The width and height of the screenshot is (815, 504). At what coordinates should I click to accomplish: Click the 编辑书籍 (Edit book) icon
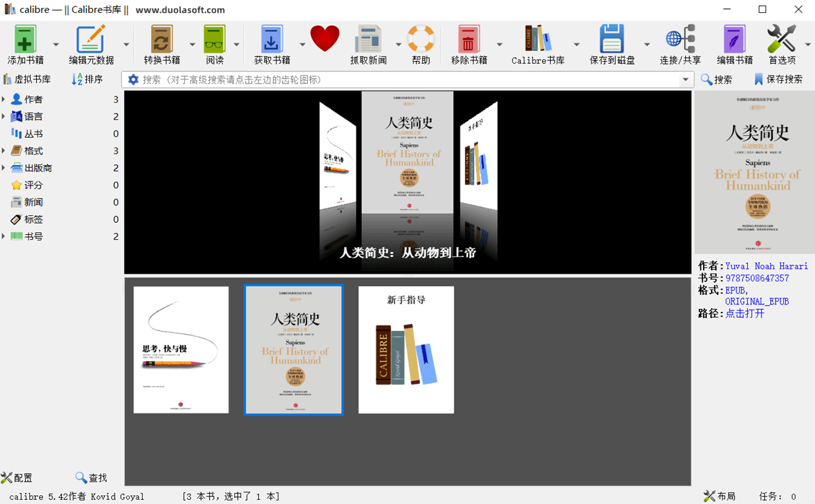pyautogui.click(x=734, y=39)
